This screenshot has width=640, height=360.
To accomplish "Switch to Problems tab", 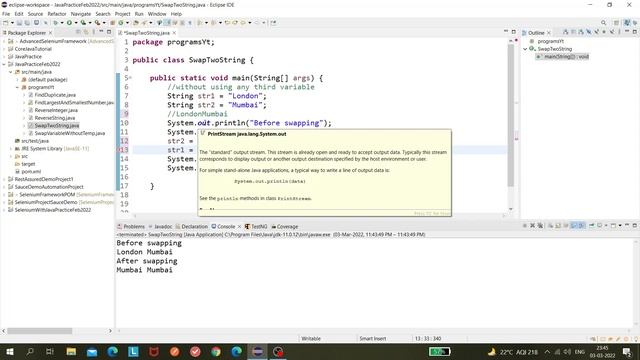I will click(131, 227).
